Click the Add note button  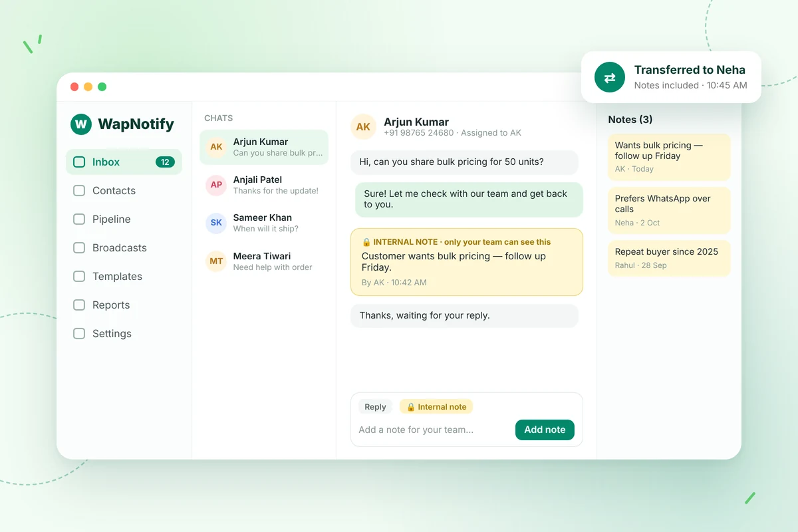[x=545, y=430]
